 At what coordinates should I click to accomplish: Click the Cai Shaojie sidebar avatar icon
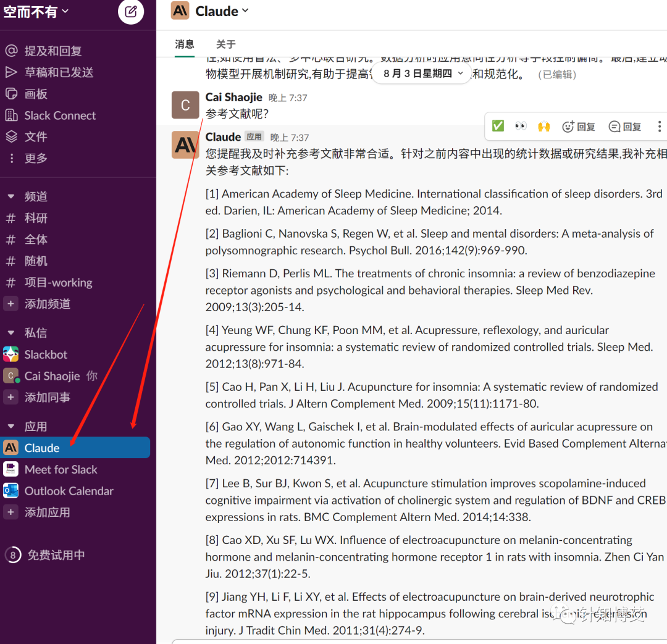[10, 375]
